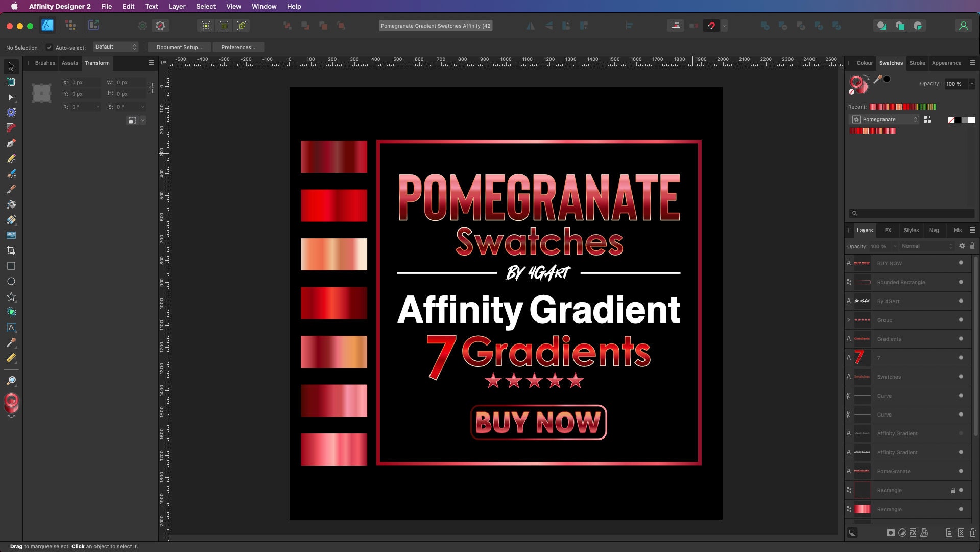This screenshot has width=980, height=552.
Task: Choose the Vector Brush tool
Action: 11,175
